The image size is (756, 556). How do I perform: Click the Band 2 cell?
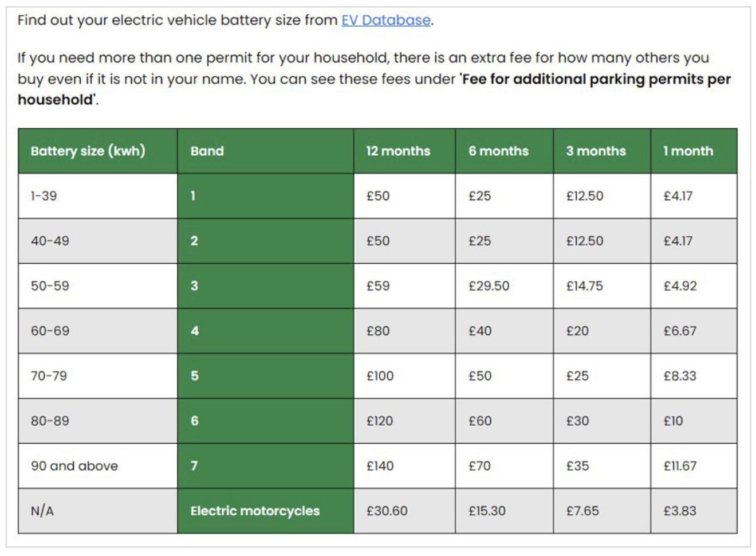click(x=194, y=241)
